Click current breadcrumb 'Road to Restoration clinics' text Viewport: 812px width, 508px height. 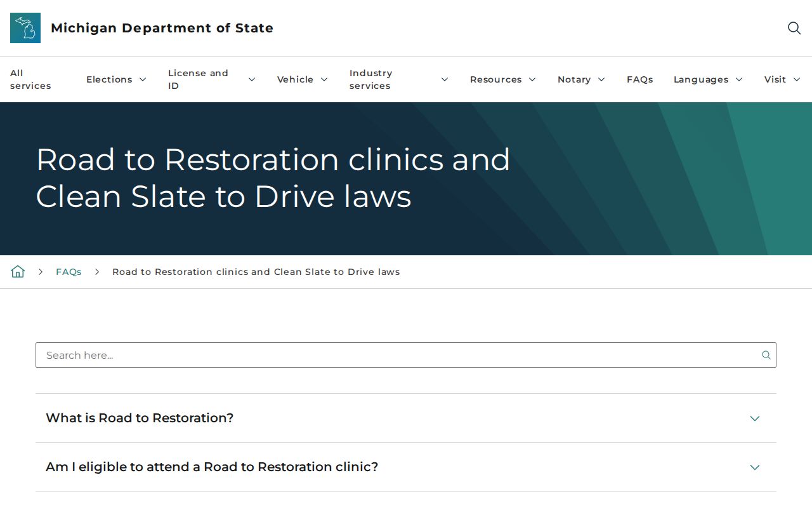[x=256, y=272]
